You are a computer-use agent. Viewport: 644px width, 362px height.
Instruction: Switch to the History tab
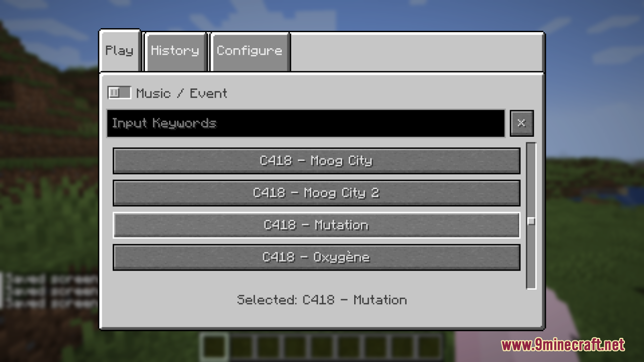[x=175, y=51]
